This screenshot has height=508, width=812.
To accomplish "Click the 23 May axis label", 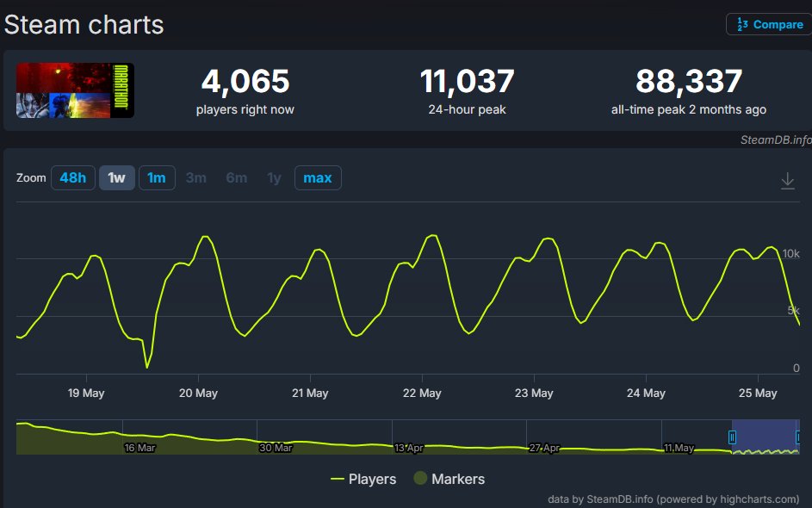I will [x=534, y=393].
